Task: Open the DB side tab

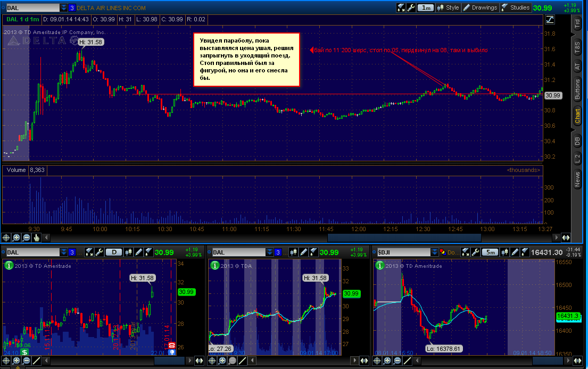Action: click(x=577, y=141)
